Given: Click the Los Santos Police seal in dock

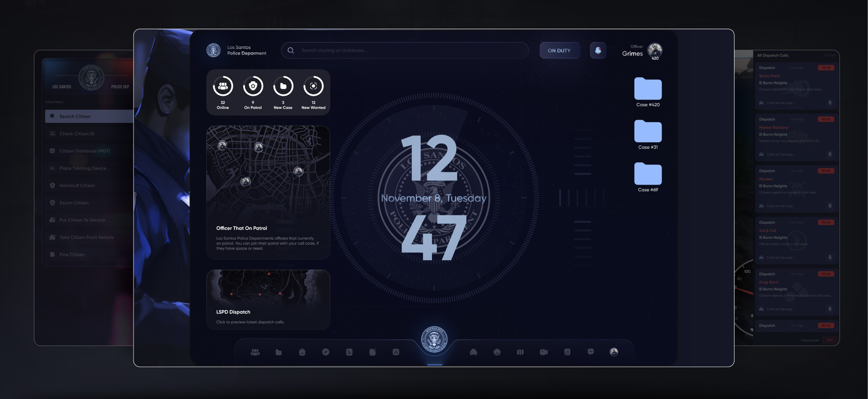Looking at the screenshot, I should (434, 340).
